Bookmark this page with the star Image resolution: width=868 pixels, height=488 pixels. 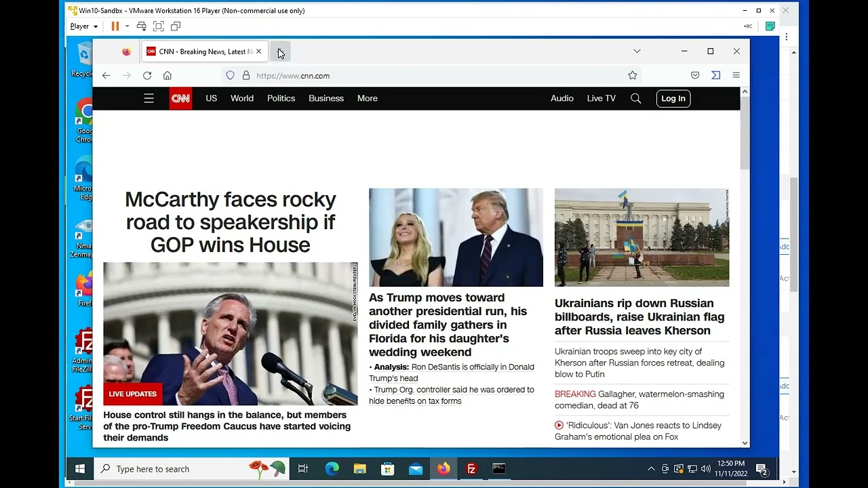pyautogui.click(x=633, y=75)
